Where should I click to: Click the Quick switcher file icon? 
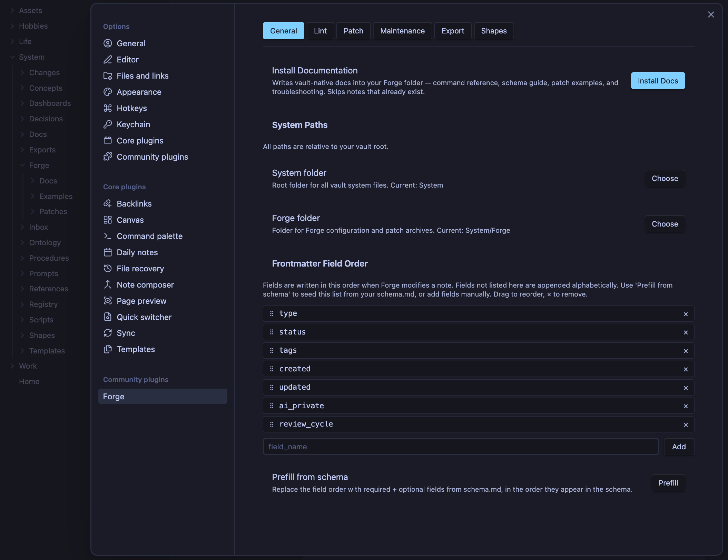point(108,317)
